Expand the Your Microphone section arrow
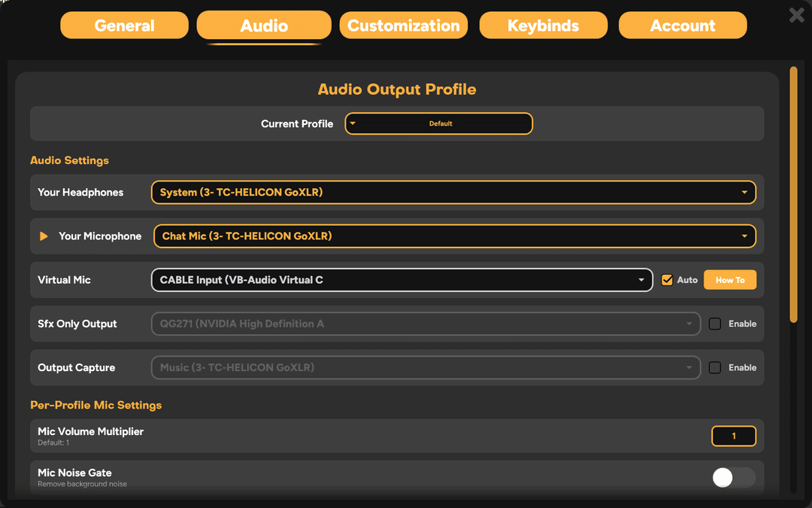The image size is (812, 508). point(43,236)
